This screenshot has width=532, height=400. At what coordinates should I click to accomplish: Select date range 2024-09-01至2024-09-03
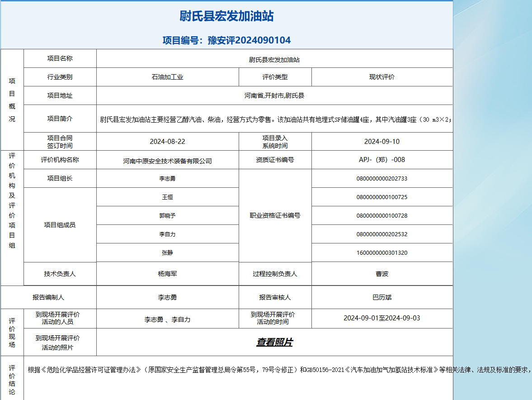pos(381,318)
